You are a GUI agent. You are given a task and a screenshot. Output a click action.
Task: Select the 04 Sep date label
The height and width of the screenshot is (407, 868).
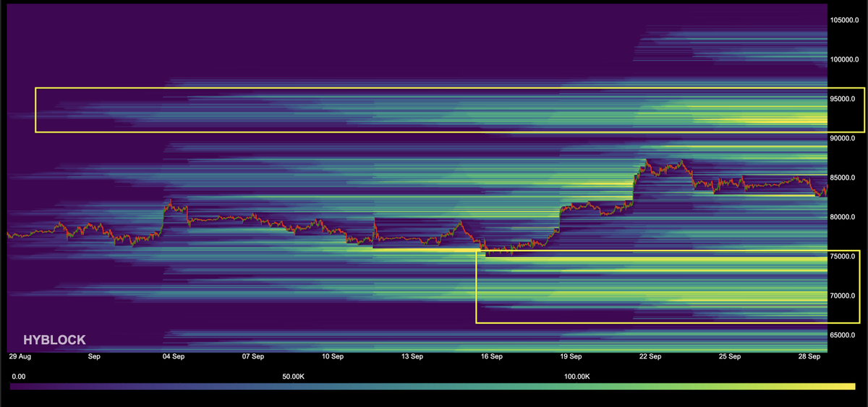pos(174,357)
